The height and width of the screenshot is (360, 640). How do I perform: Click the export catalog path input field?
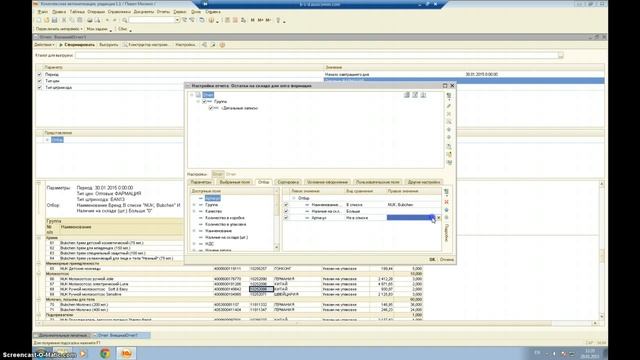click(x=317, y=55)
